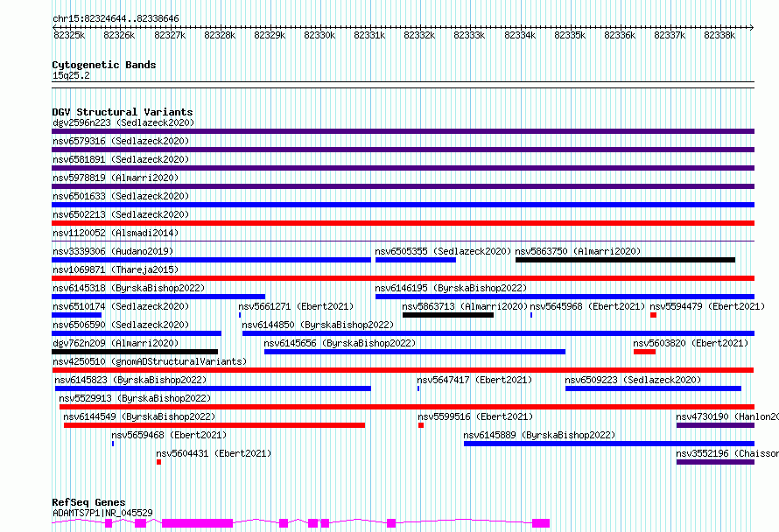Screen dimensions: 779x532
Task: Click the blue bar under nsv6510174
Action: pyautogui.click(x=76, y=315)
